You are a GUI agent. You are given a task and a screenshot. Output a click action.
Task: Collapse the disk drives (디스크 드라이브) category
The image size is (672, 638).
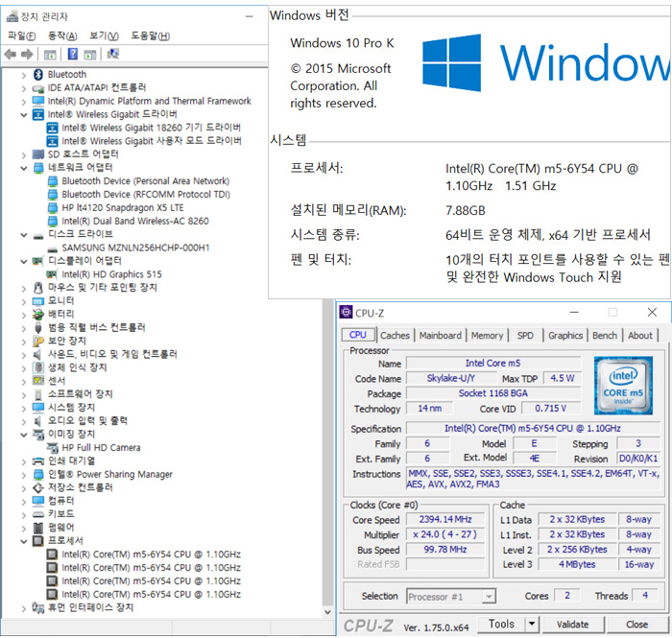[24, 235]
